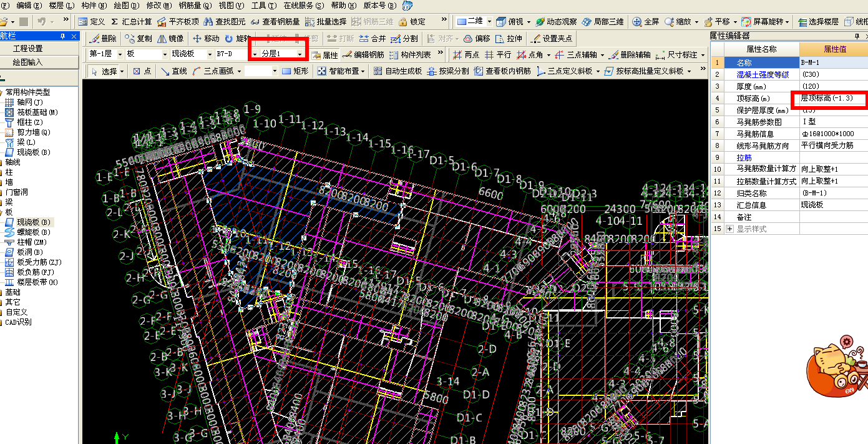Screen dimensions: 868x444
Task: Open the 绘图(D) menu
Action: tap(127, 5)
